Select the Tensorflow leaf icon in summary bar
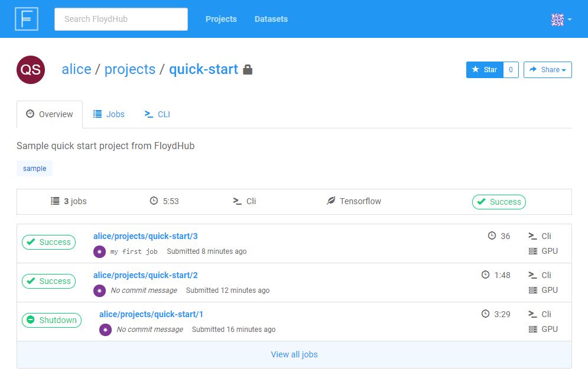Image resolution: width=588 pixels, height=384 pixels. [332, 201]
